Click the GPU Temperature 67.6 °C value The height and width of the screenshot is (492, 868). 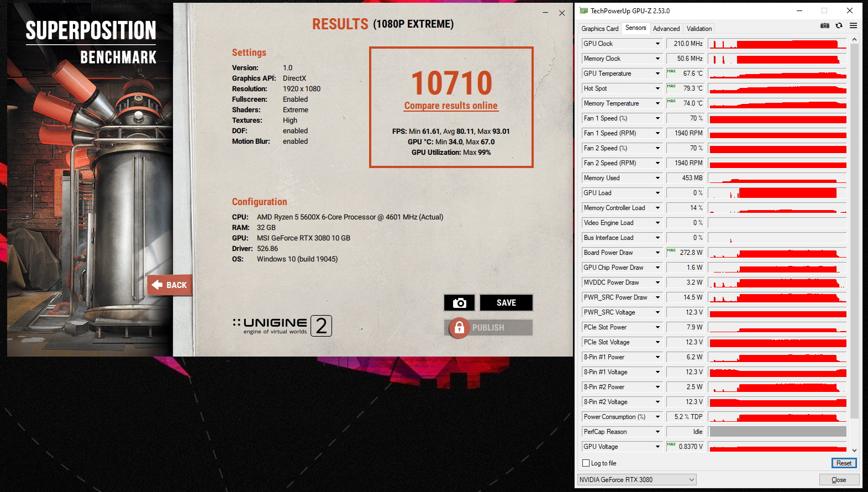[685, 74]
